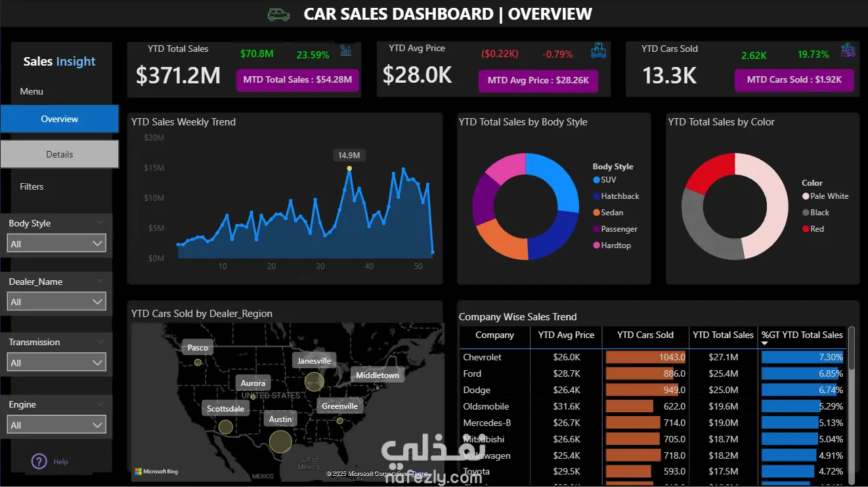Click the Greenville bubble on the map
The height and width of the screenshot is (487, 868).
click(x=339, y=421)
